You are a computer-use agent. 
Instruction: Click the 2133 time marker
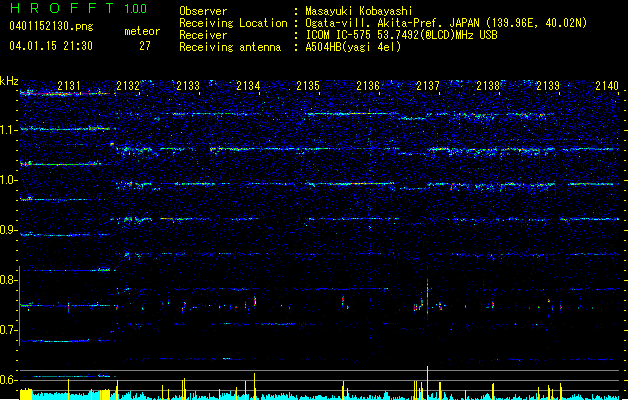[x=188, y=86]
